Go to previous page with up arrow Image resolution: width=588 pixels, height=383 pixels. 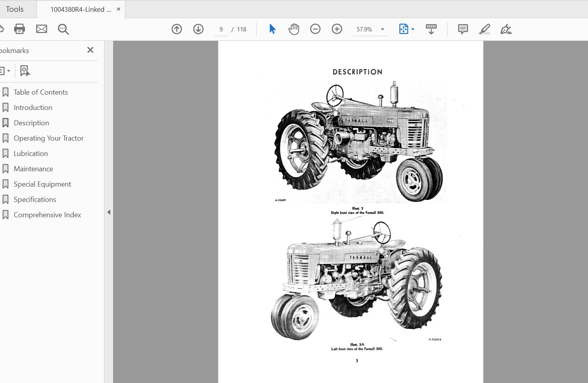176,29
